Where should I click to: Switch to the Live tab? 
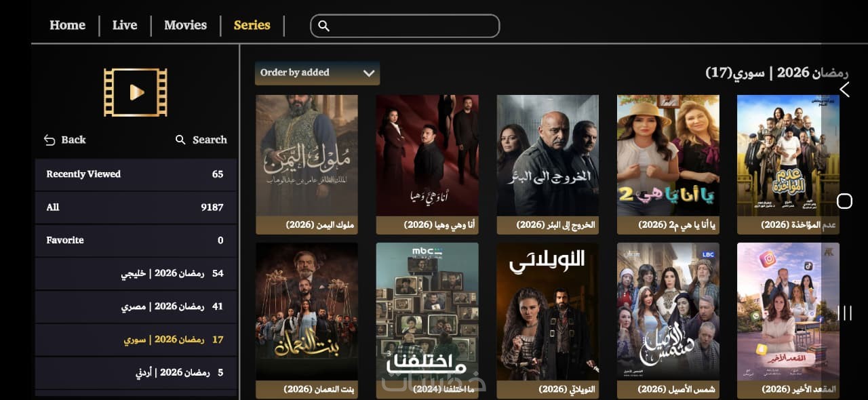(x=125, y=25)
